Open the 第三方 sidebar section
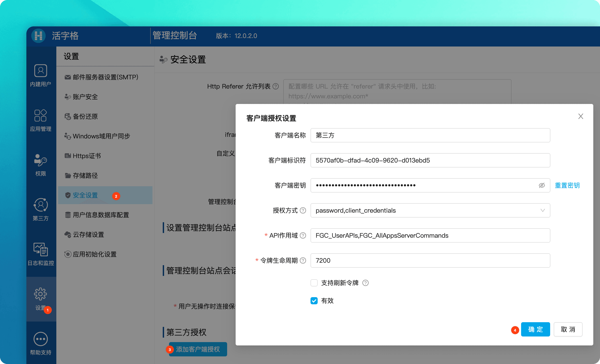Image resolution: width=600 pixels, height=364 pixels. 40,210
